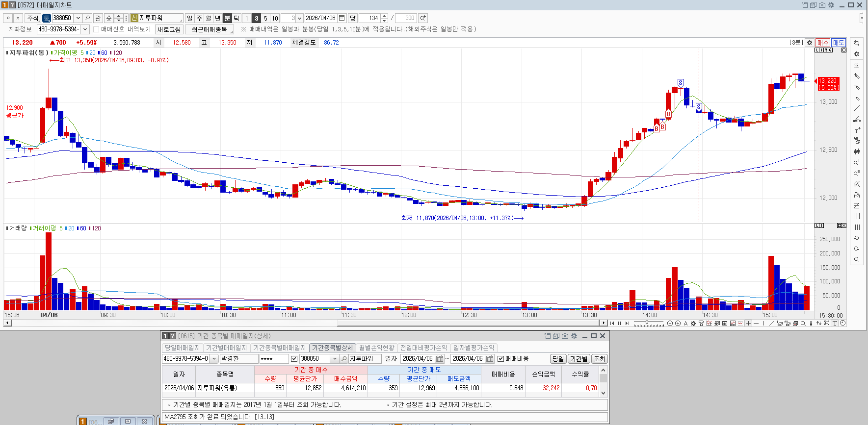Switch to 월별손익현황 tab
The image size is (868, 425).
tap(376, 348)
